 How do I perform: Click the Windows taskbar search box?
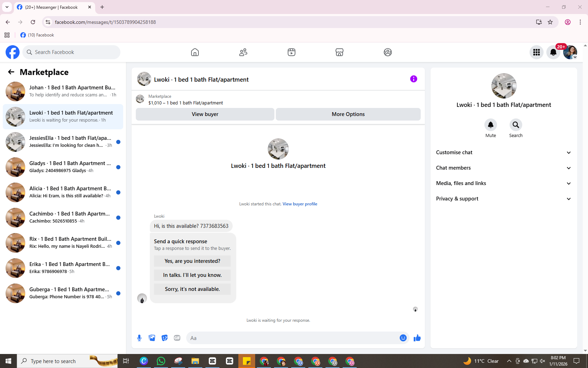(67, 361)
